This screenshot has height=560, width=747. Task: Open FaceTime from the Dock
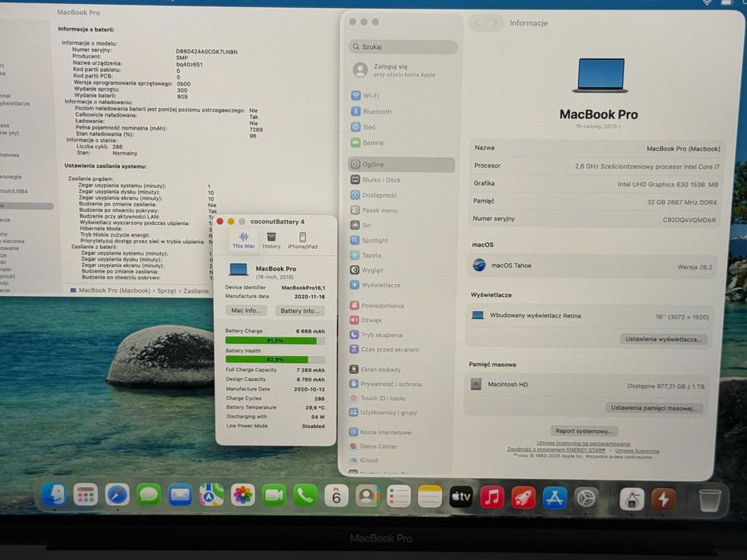coord(274,496)
